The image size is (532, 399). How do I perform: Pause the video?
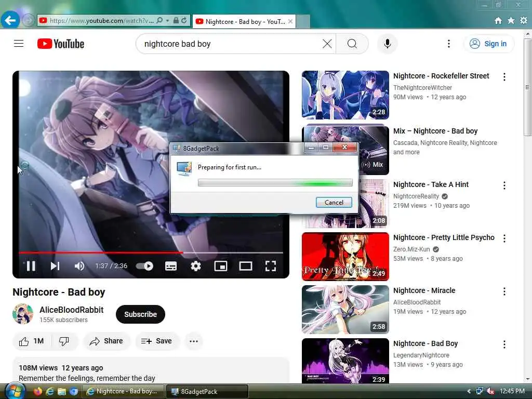31,266
